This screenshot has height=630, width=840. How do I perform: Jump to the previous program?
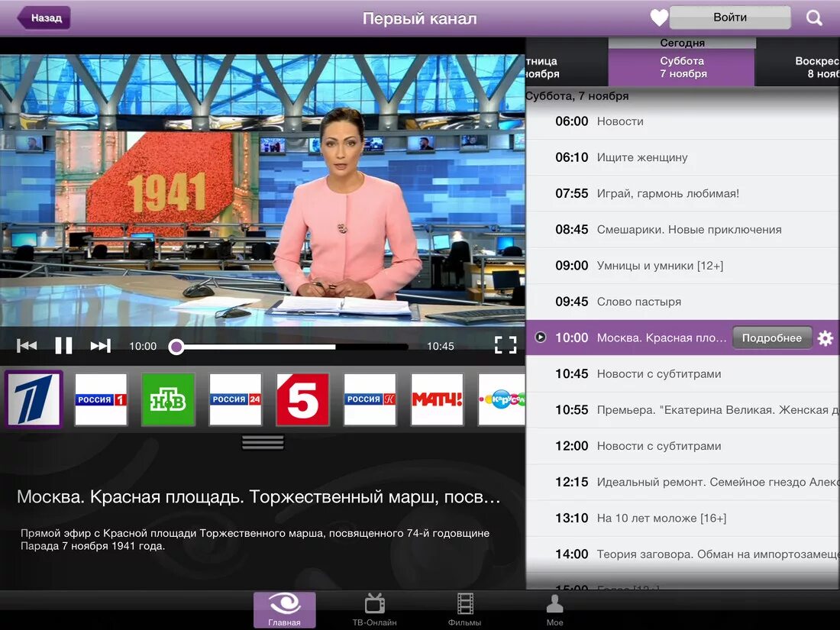coord(26,346)
